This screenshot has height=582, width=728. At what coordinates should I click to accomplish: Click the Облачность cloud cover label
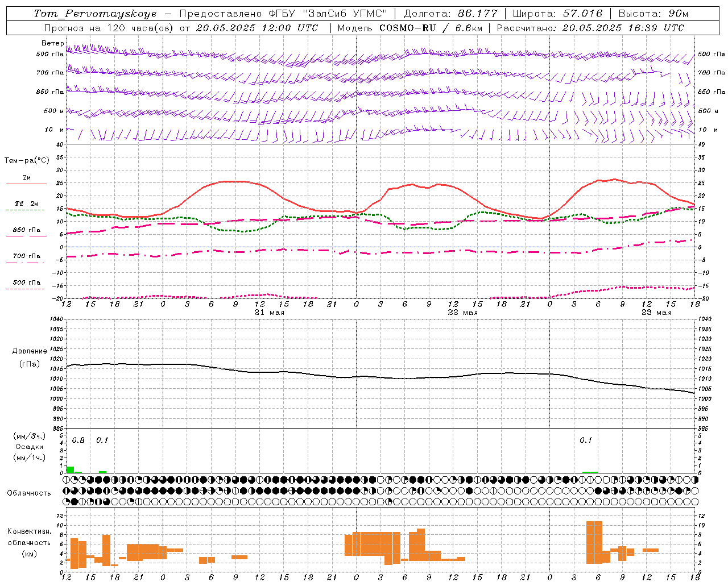pos(29,493)
